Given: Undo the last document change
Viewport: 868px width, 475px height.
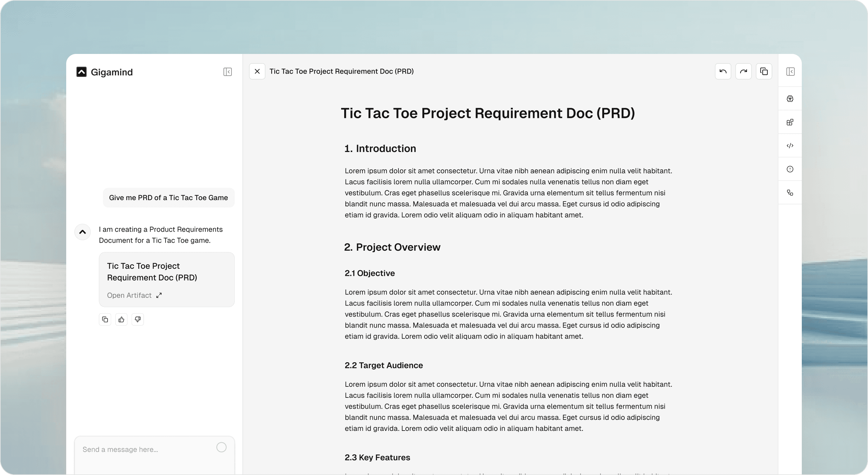Looking at the screenshot, I should pos(723,71).
